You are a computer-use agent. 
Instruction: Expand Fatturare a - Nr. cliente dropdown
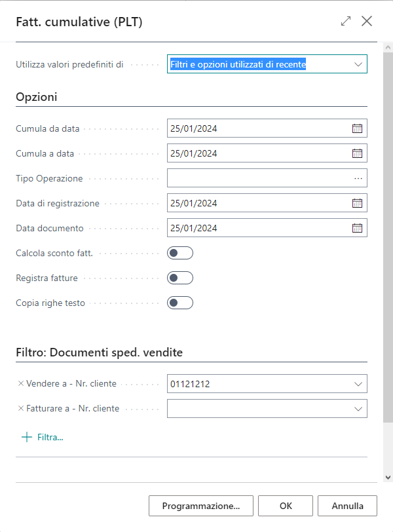[358, 409]
